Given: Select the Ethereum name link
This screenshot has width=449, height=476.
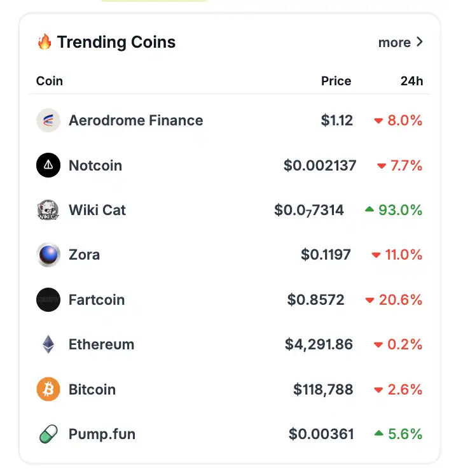Looking at the screenshot, I should click(x=102, y=344).
